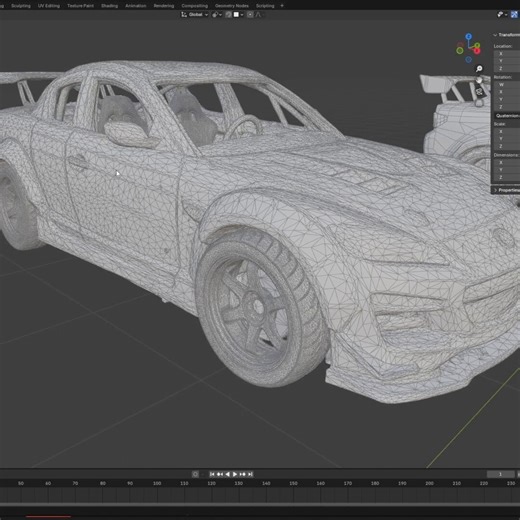Click the Scale Z field

point(507,146)
